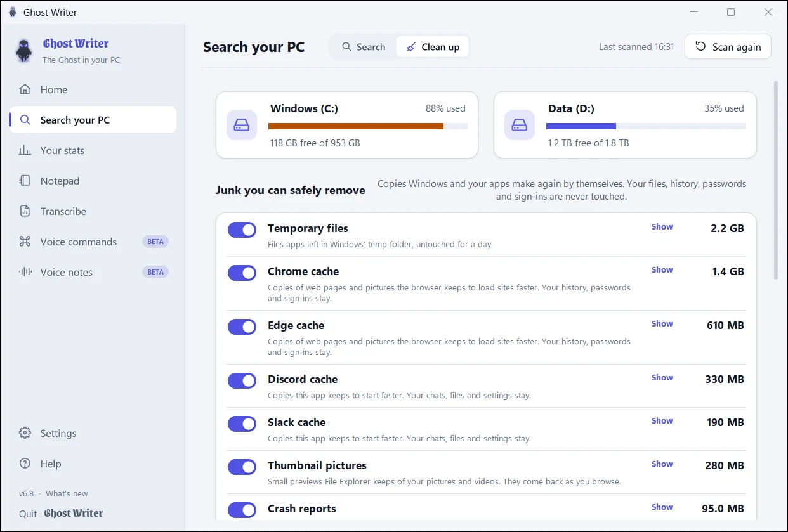Disable the Thumbnail pictures toggle

242,467
